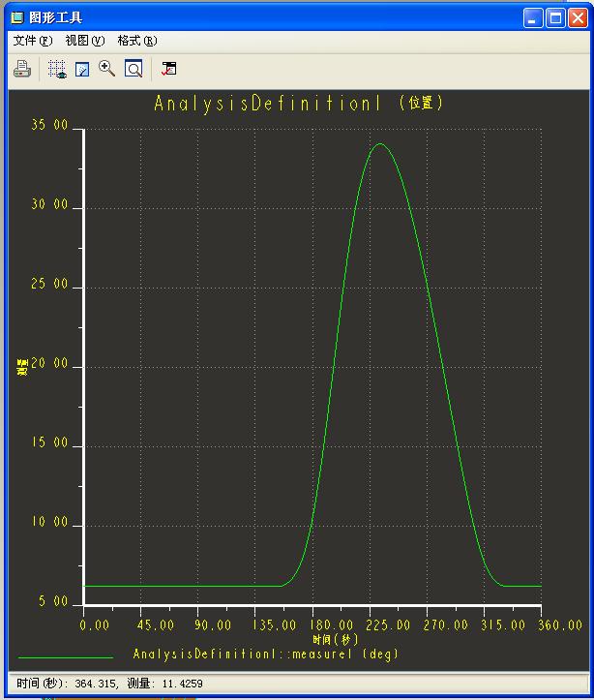Toggle grid display with the grid-eye icon
This screenshot has width=594, height=700.
(x=57, y=69)
